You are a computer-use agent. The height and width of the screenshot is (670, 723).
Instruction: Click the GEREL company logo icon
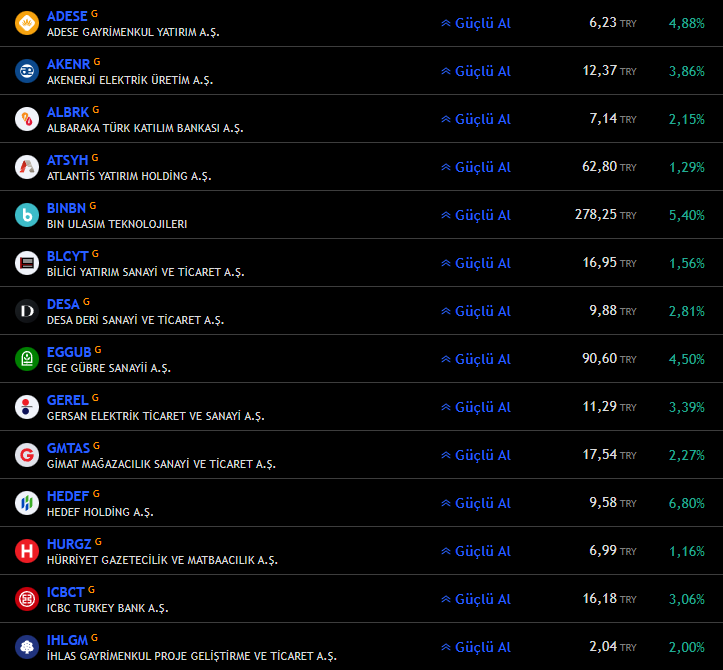(27, 407)
